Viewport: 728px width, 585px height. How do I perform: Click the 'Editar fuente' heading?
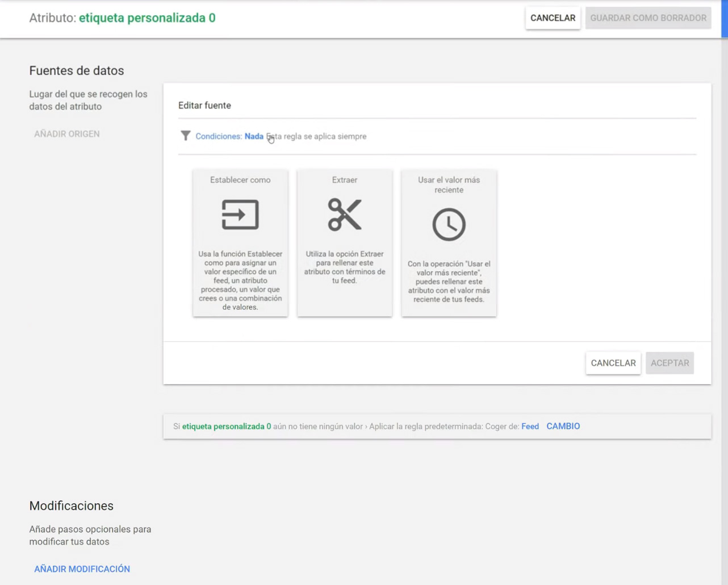click(204, 106)
